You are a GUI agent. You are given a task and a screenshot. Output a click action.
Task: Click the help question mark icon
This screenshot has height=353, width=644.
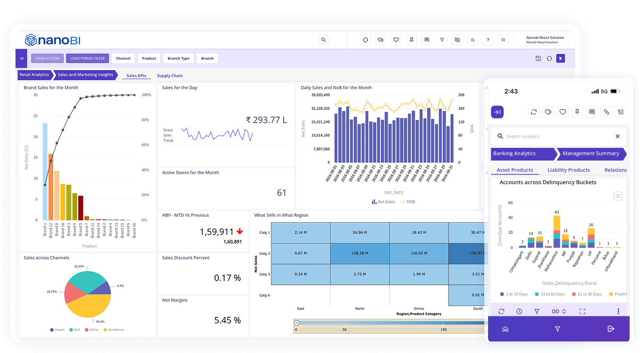pyautogui.click(x=488, y=40)
